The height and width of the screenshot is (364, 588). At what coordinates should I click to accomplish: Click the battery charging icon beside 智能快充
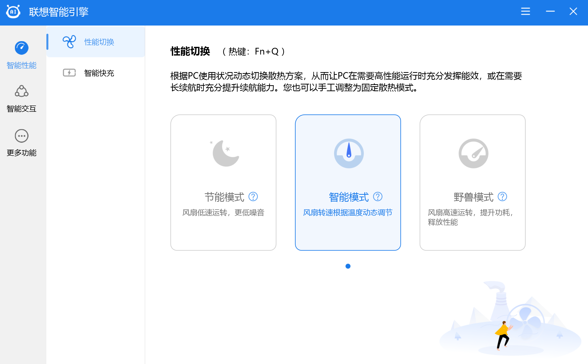coord(69,73)
